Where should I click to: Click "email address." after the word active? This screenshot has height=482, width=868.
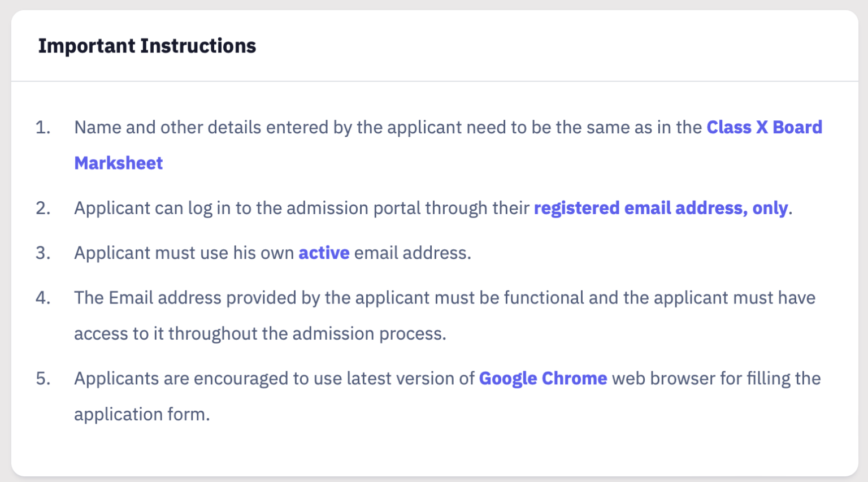point(413,253)
